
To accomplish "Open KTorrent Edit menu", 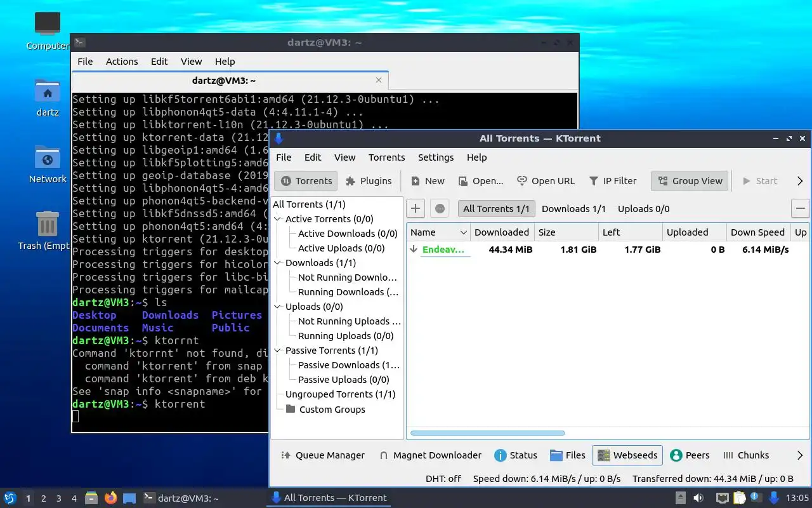I will coord(313,157).
